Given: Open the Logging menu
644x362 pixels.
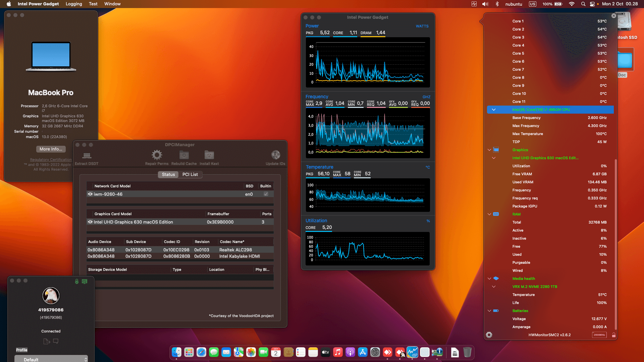Looking at the screenshot, I should 73,4.
